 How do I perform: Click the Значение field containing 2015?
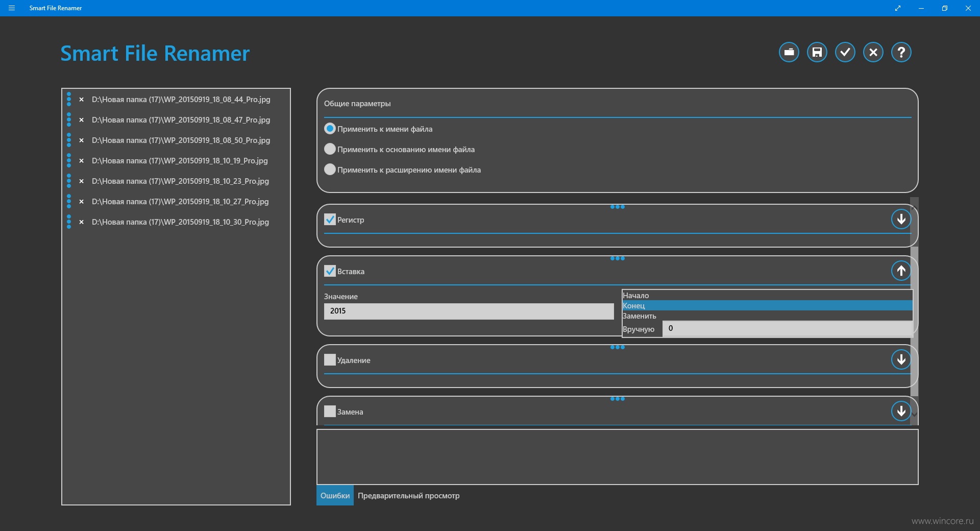[x=469, y=311]
